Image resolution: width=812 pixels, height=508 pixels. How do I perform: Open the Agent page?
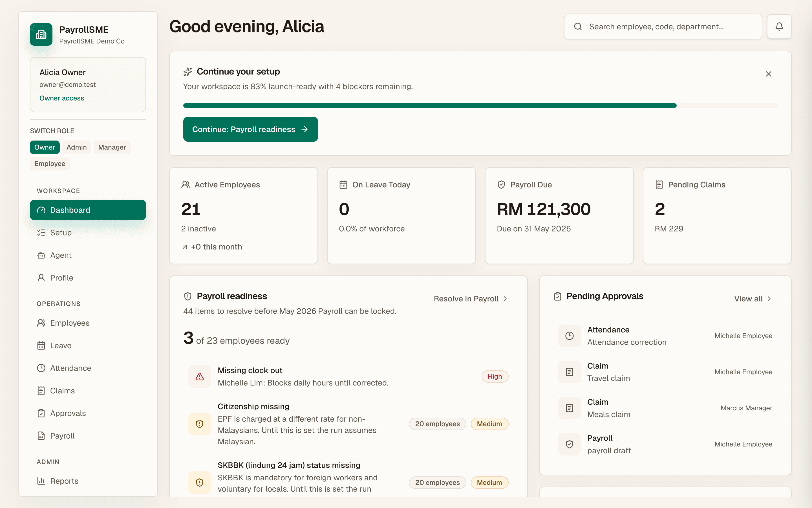[88, 255]
